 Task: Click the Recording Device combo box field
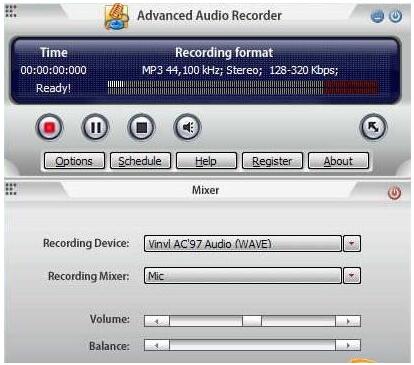pyautogui.click(x=243, y=244)
